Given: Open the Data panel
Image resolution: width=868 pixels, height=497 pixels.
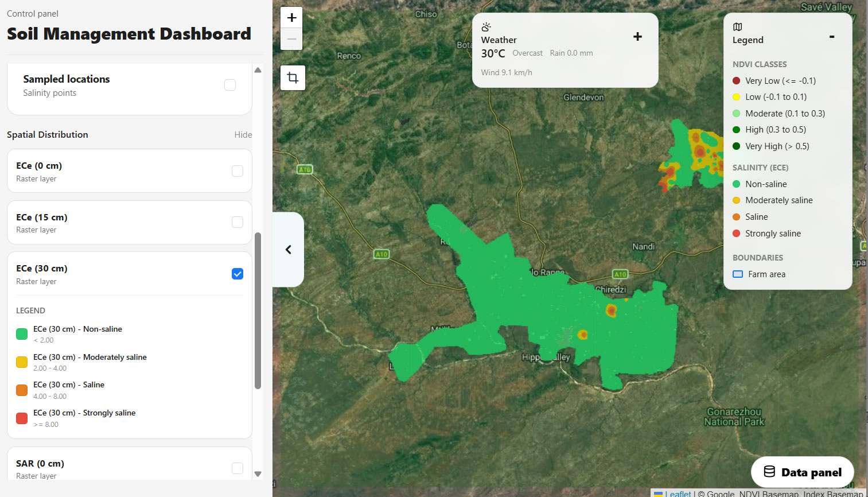Looking at the screenshot, I should click(x=802, y=472).
